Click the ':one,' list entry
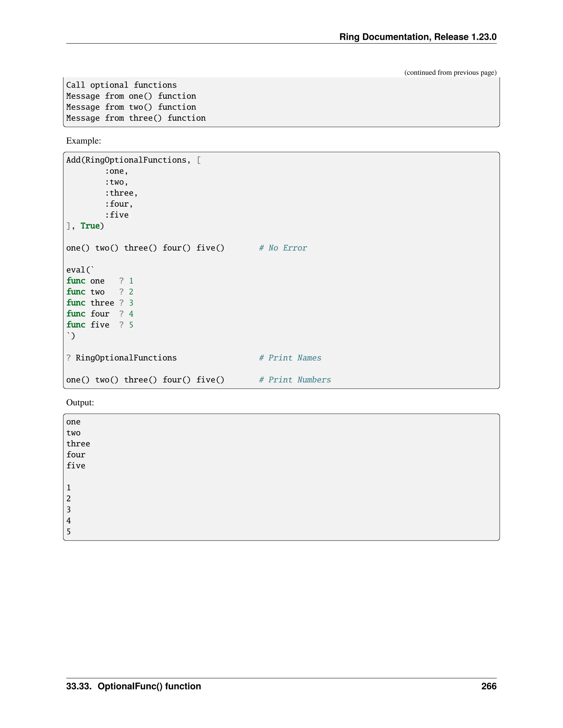 pyautogui.click(x=116, y=171)
